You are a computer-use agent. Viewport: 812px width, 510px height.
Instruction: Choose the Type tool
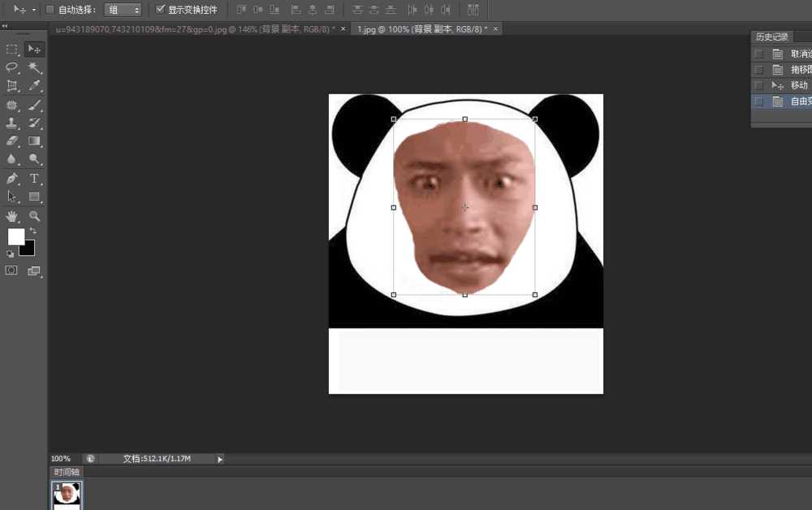click(35, 178)
